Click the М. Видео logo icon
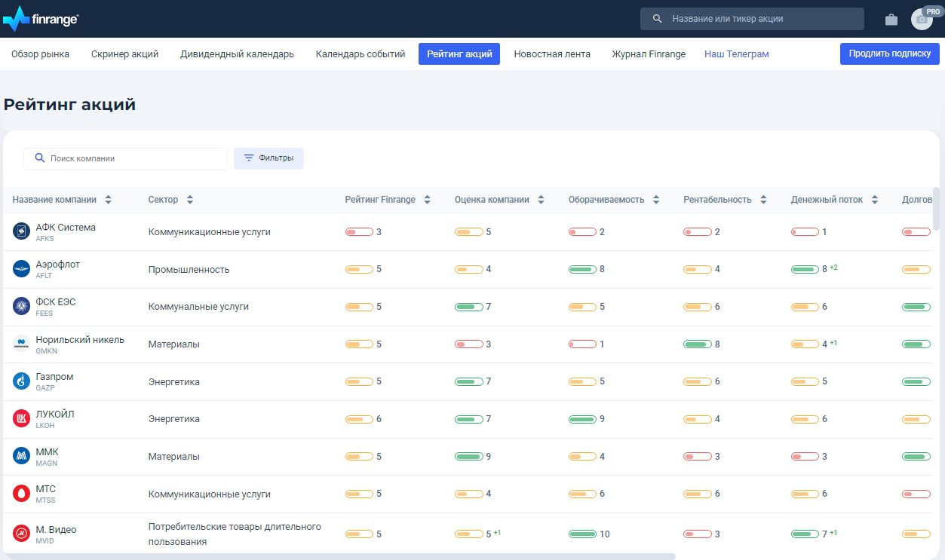Image resolution: width=945 pixels, height=560 pixels. pos(21,534)
